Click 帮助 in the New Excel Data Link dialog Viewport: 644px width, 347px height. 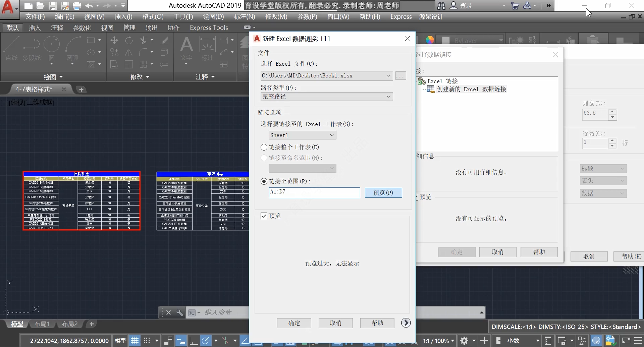[x=377, y=323]
